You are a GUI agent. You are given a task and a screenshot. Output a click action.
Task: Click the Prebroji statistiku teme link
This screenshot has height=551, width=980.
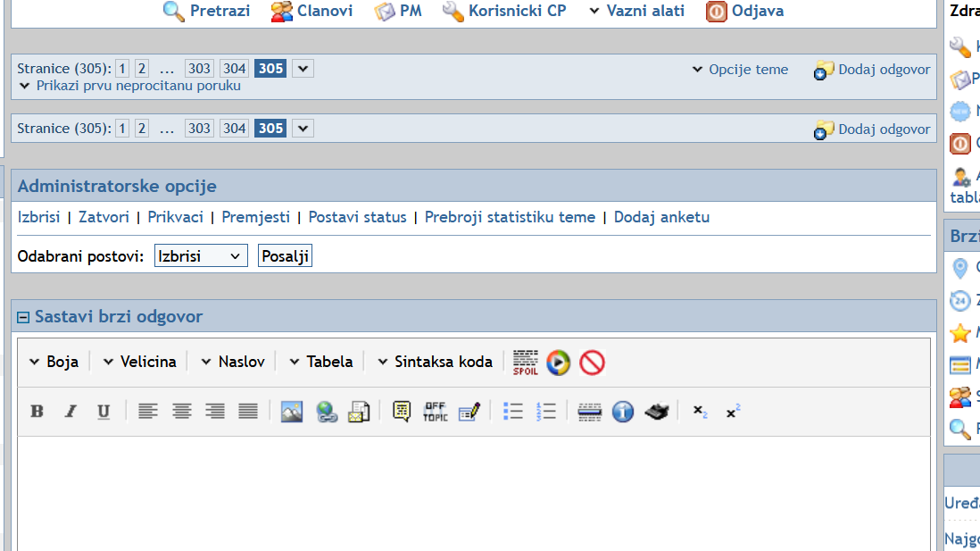[x=510, y=217]
